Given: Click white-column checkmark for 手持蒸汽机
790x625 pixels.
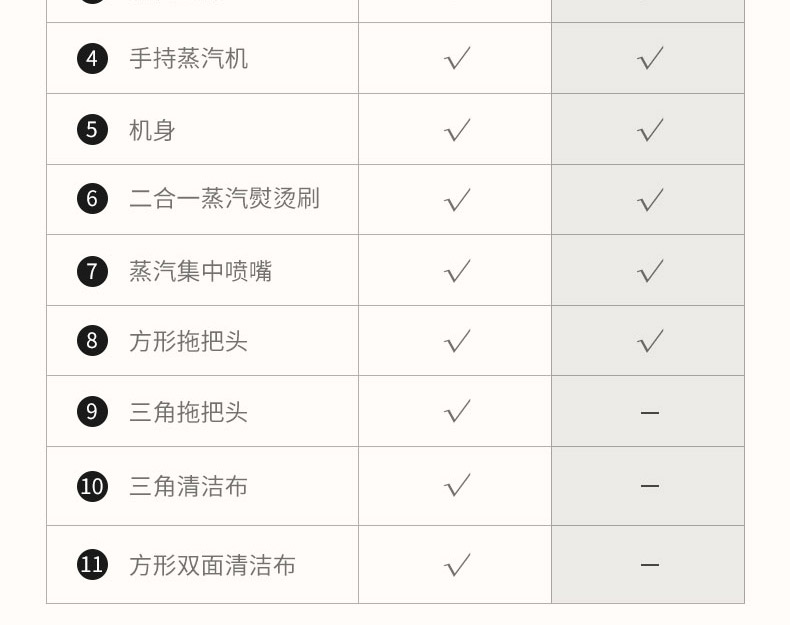Looking at the screenshot, I should pyautogui.click(x=457, y=59).
